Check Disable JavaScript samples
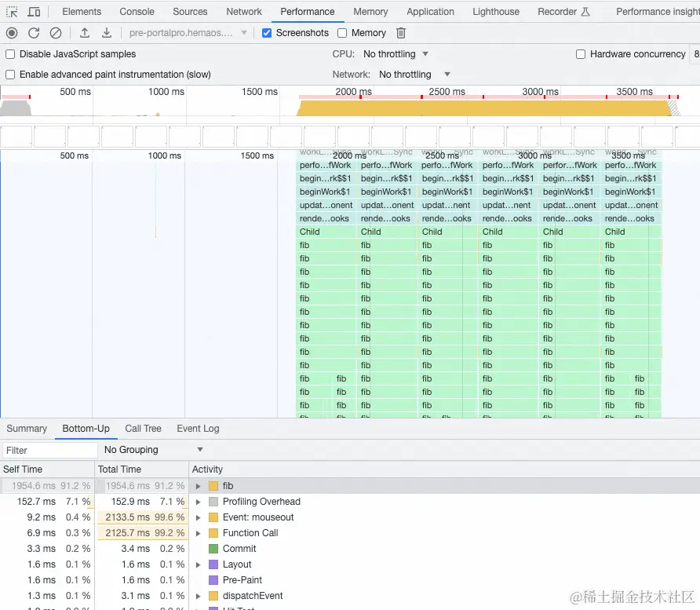The height and width of the screenshot is (610, 700). tap(10, 54)
